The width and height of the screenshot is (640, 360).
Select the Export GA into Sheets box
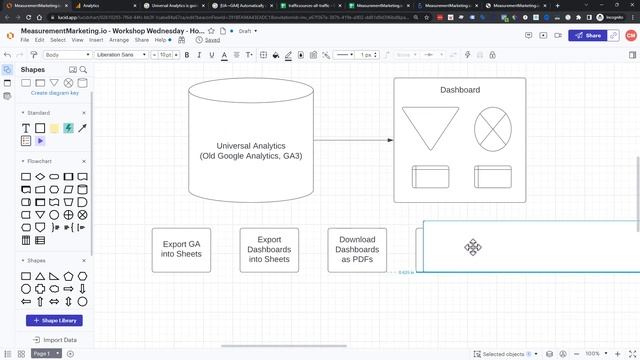181,250
